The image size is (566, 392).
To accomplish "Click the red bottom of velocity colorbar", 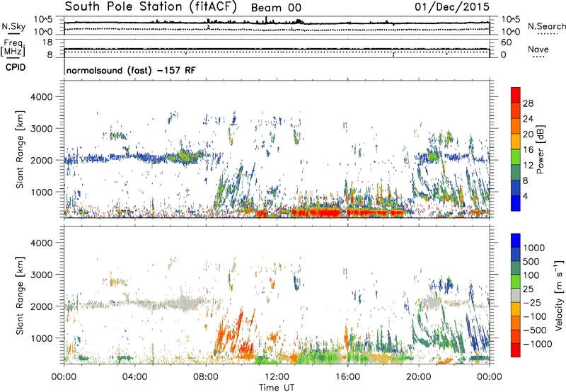I will (516, 350).
